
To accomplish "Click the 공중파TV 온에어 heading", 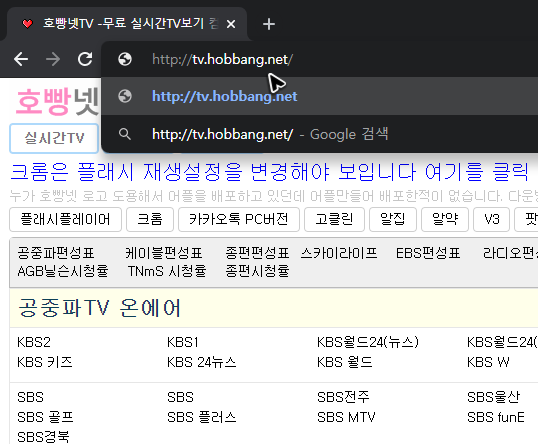I will 99,308.
